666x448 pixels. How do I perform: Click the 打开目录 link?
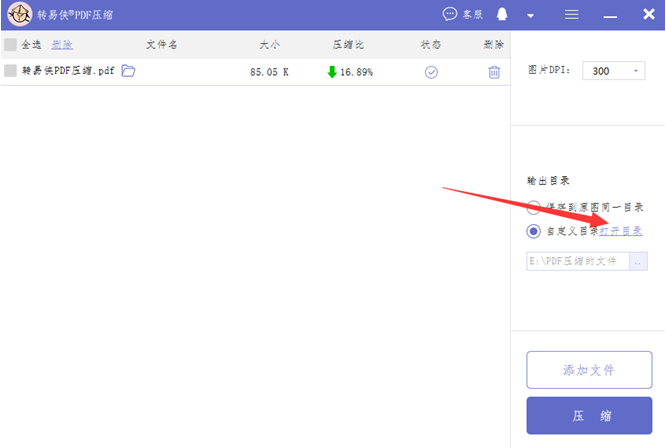click(x=621, y=231)
